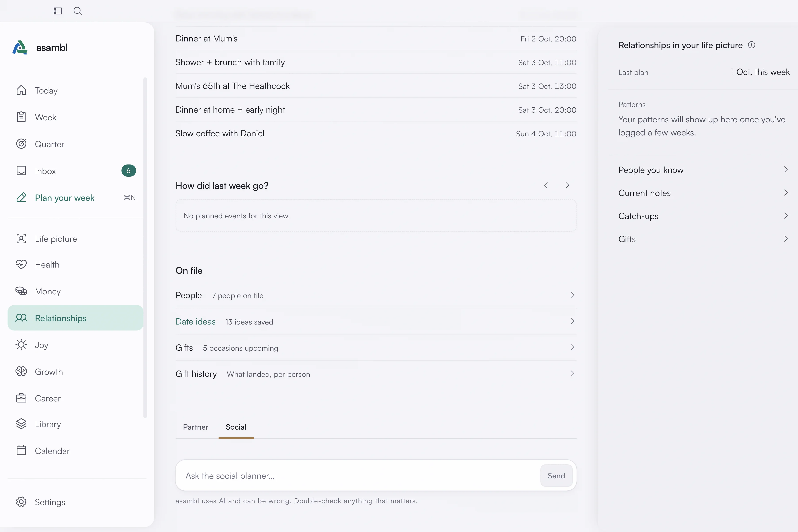798x532 pixels.
Task: Open Week via the clipboard icon
Action: pos(21,117)
